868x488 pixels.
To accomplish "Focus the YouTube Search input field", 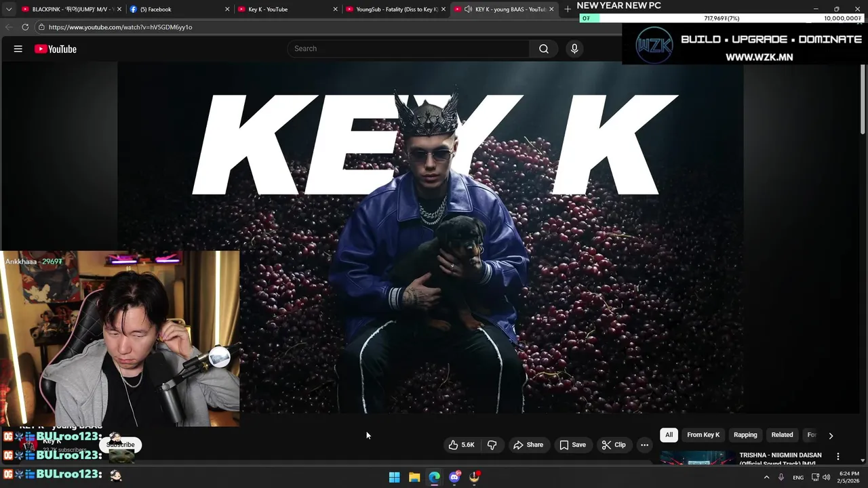I will point(409,49).
